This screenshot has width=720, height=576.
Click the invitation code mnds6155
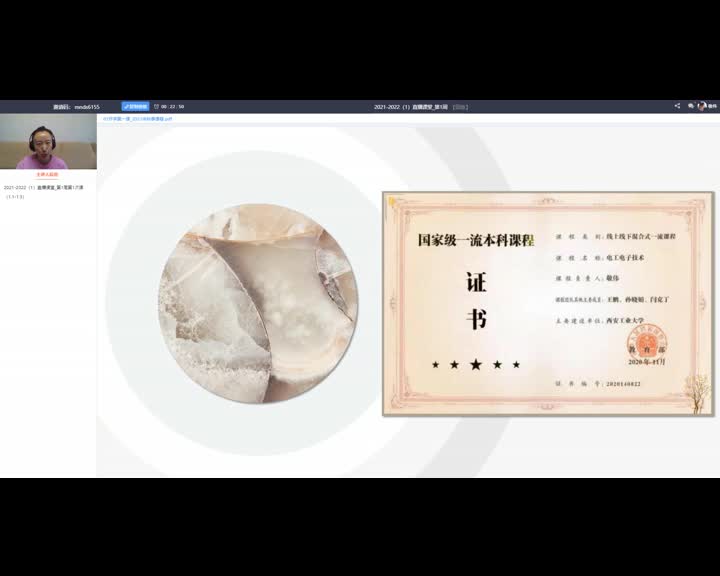[87, 107]
